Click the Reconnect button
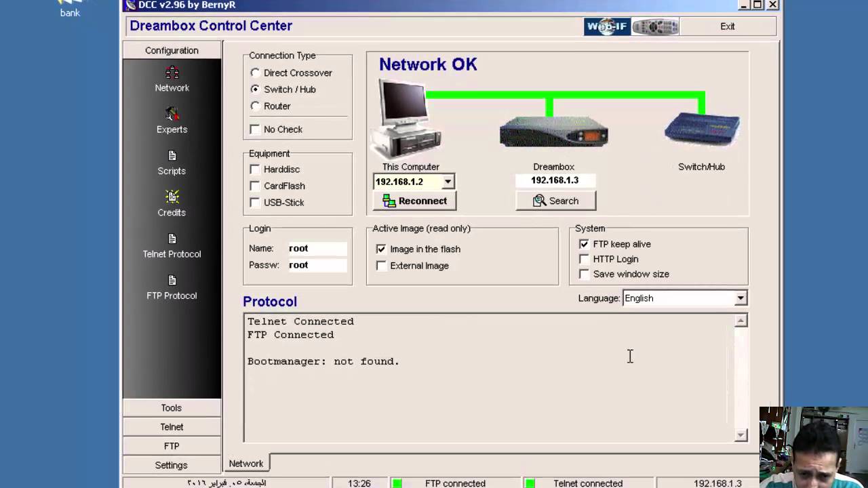 [x=414, y=201]
